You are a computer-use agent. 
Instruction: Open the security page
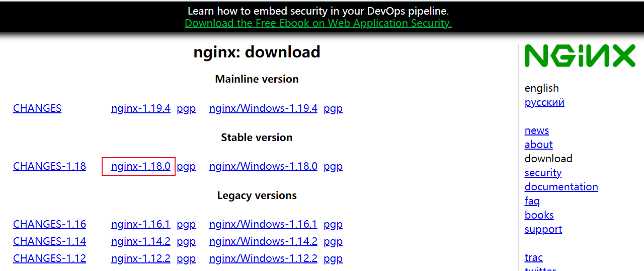543,173
